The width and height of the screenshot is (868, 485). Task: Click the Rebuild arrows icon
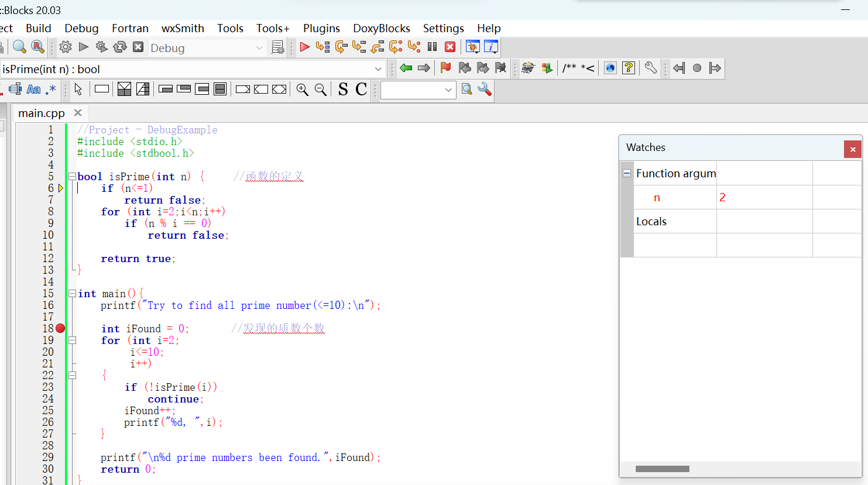[x=120, y=47]
